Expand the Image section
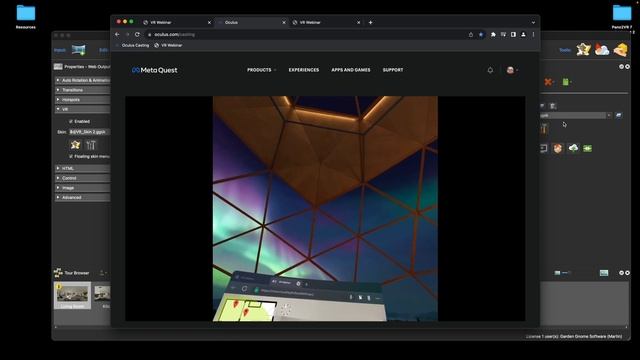 pyautogui.click(x=83, y=188)
